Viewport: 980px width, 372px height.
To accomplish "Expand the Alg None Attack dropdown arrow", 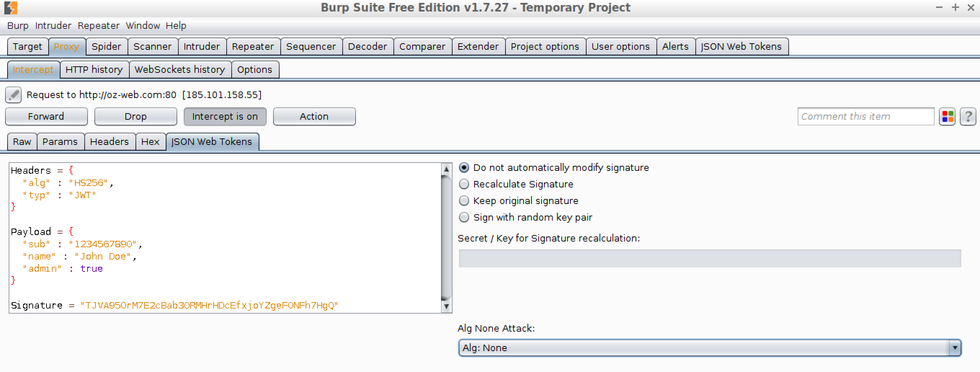I will (x=954, y=347).
